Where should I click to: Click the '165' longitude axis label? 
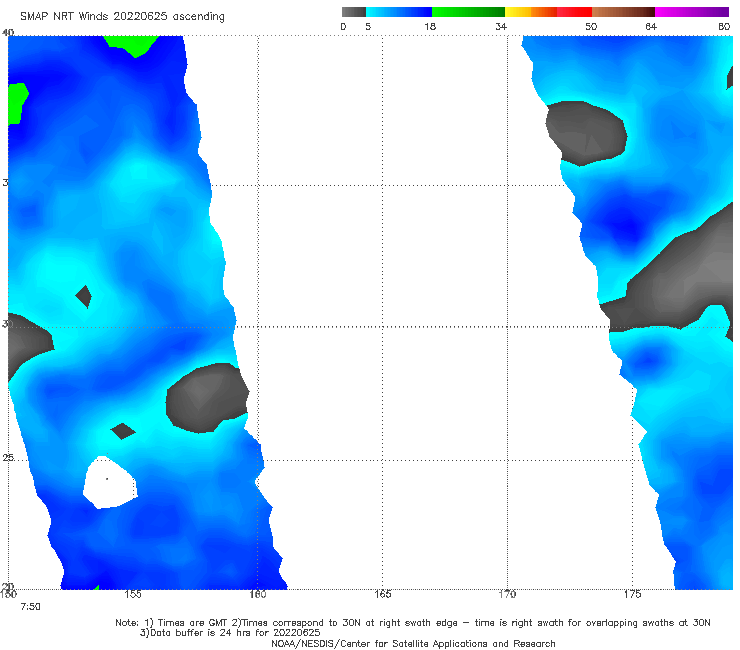pos(382,594)
